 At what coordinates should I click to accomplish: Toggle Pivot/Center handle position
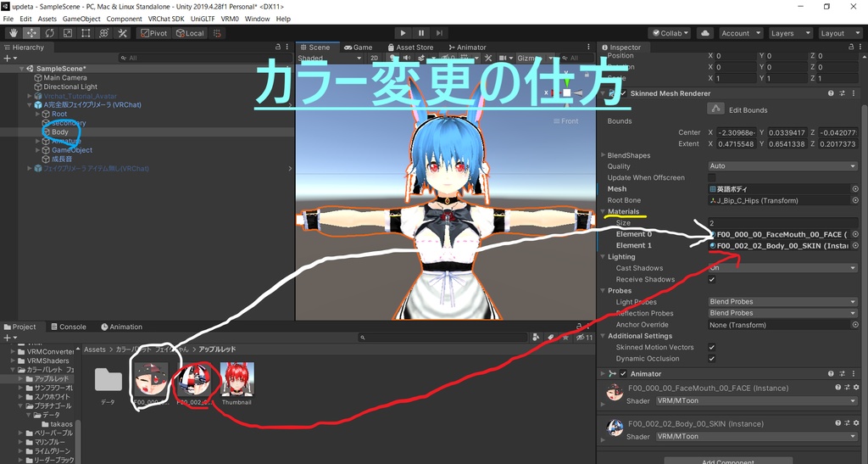click(153, 33)
